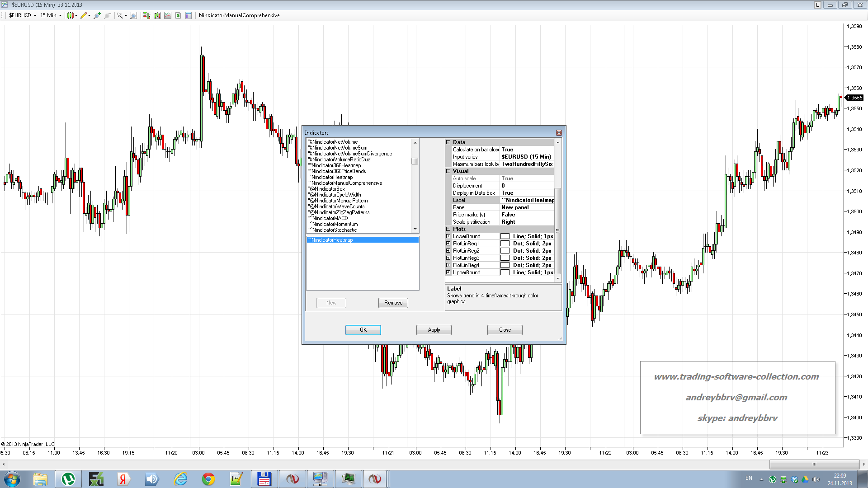This screenshot has height=488, width=868.
Task: Expand the PlotLinReg1 plot settings
Action: click(x=448, y=244)
